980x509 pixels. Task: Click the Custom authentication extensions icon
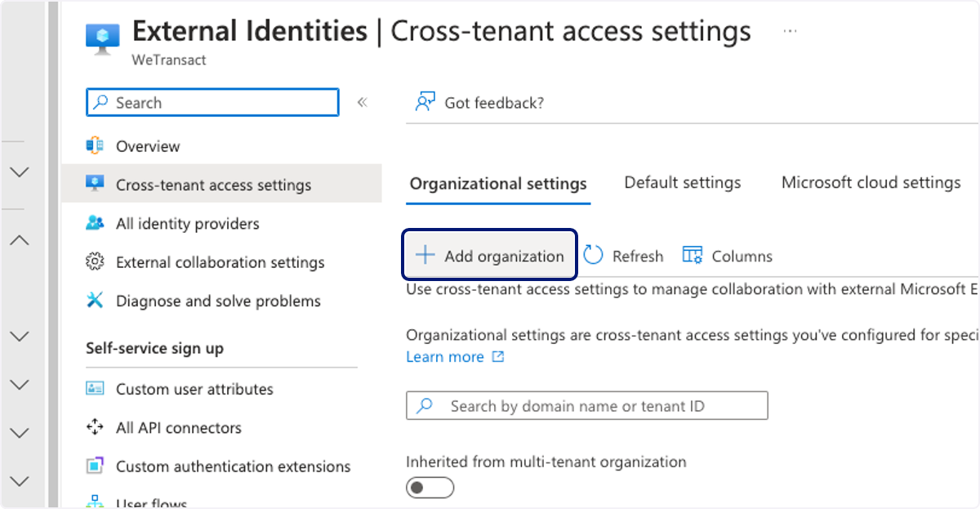95,467
